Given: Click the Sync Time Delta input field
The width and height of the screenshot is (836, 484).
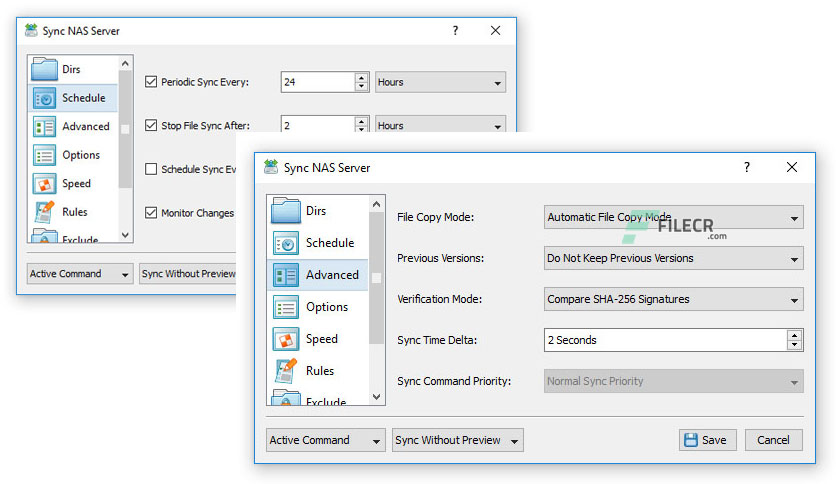Looking at the screenshot, I should click(664, 340).
